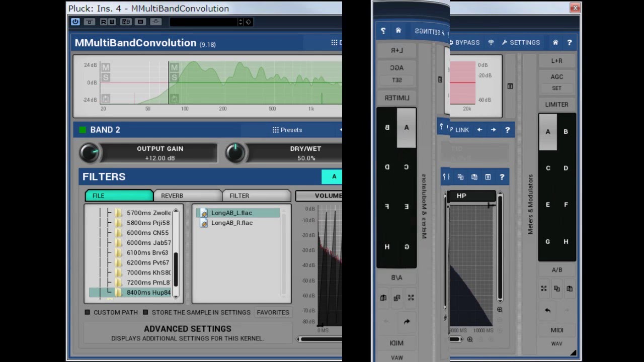The height and width of the screenshot is (362, 644).
Task: Mute band 1 with its M button
Action: click(x=105, y=67)
